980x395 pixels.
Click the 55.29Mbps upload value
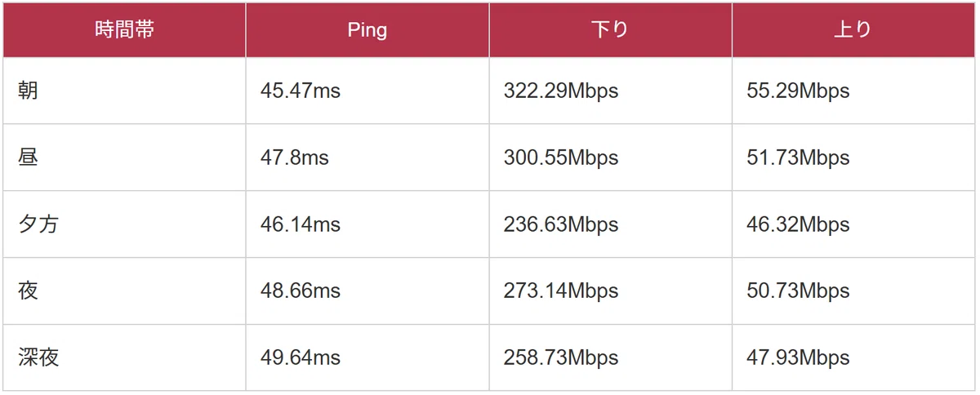coord(798,91)
